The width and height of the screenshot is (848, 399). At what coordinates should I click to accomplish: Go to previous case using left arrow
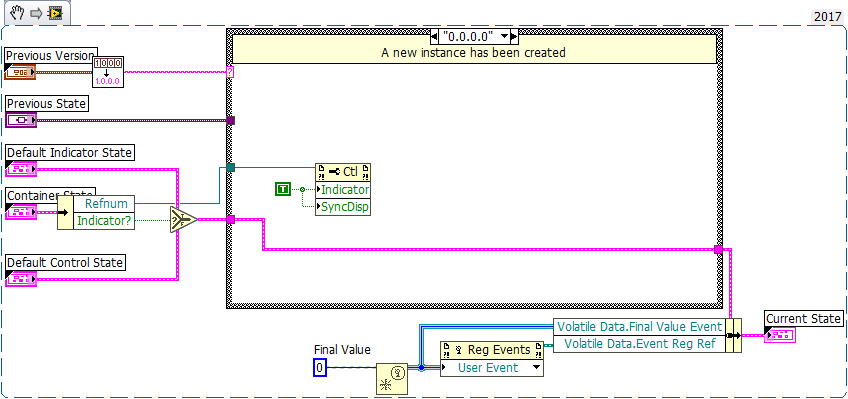(434, 36)
